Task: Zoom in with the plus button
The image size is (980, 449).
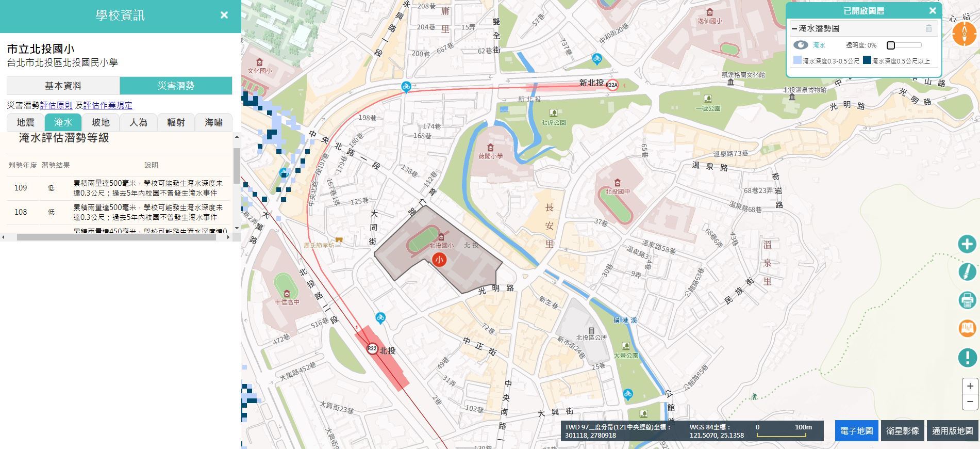Action: click(x=970, y=386)
